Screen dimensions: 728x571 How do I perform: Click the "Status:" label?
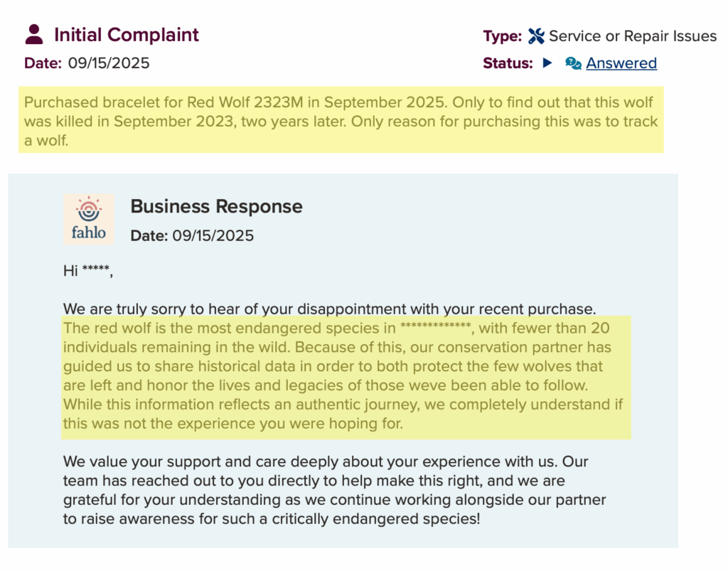tap(508, 63)
